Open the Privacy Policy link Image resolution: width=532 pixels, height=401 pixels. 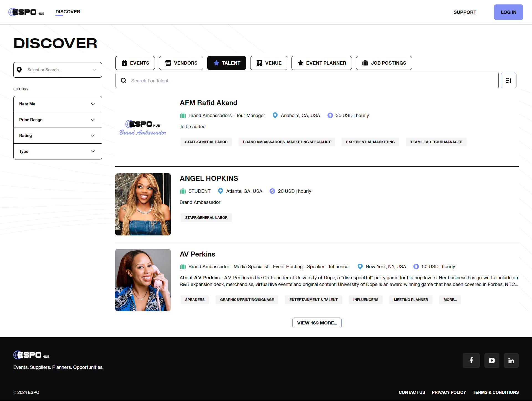pos(449,392)
